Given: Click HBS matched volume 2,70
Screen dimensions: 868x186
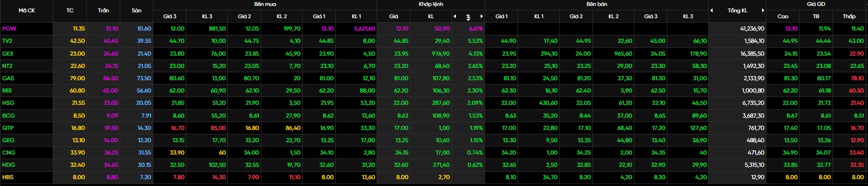Looking at the screenshot, I should click(x=444, y=177).
